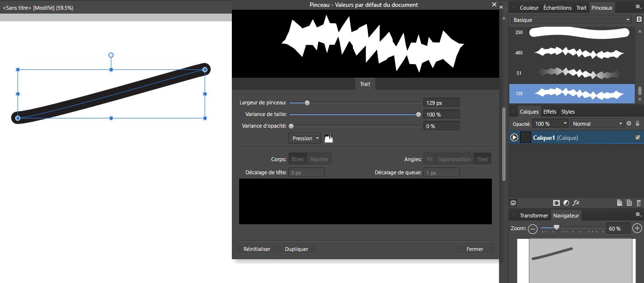Click the curve rotation handle above selection
Image resolution: width=644 pixels, height=283 pixels.
coord(111,55)
